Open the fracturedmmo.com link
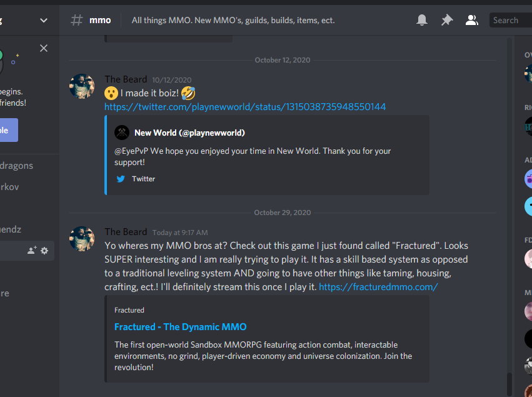 click(x=378, y=287)
